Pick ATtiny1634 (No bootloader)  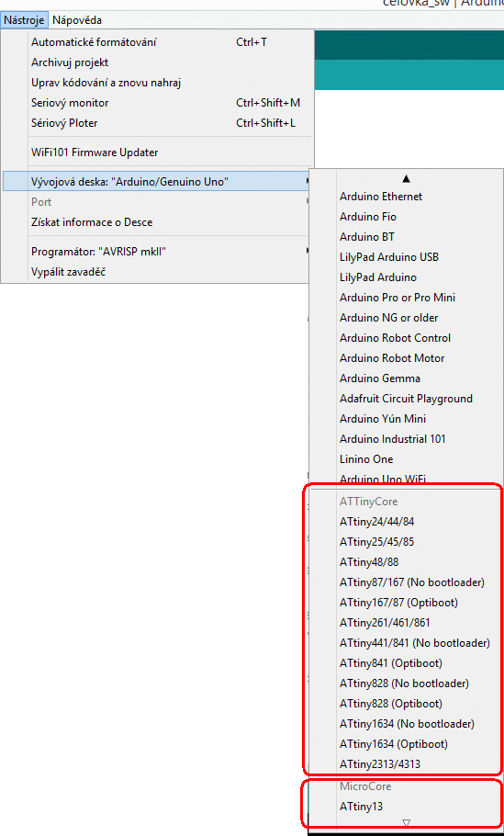point(406,725)
